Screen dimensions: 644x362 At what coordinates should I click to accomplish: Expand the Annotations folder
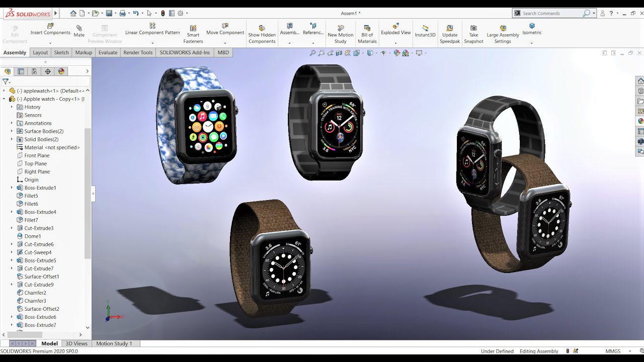(12, 123)
